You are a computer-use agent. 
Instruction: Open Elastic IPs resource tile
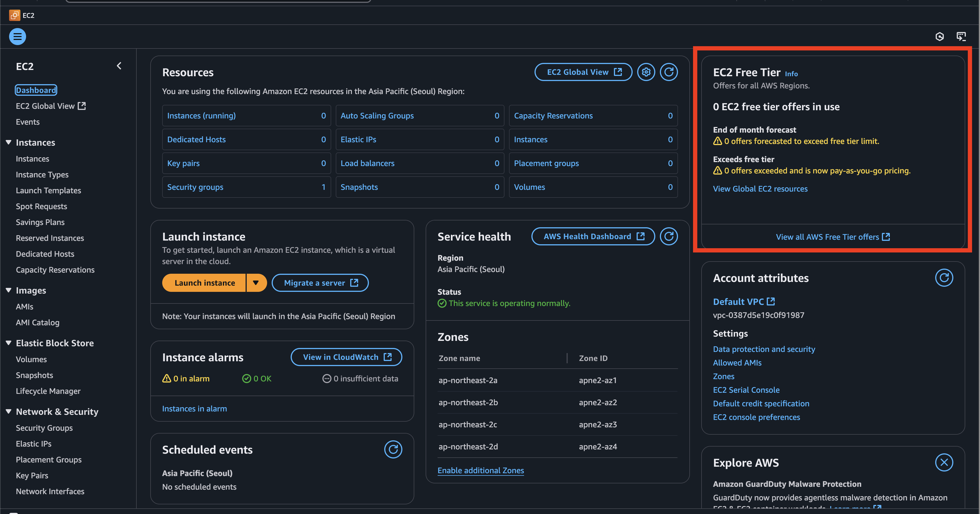(x=420, y=139)
